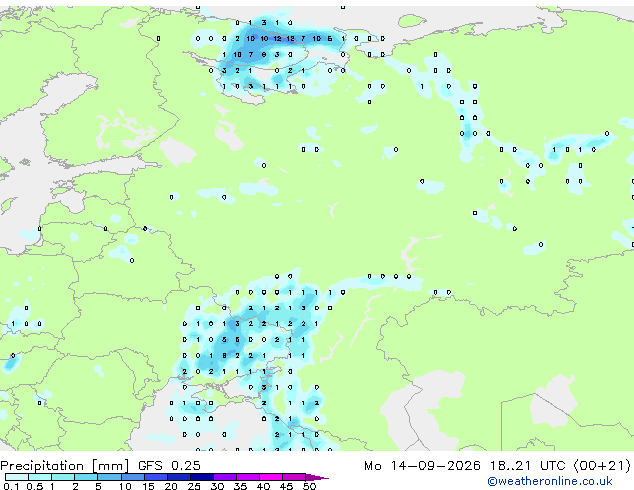Screen dimensions: 634x490
Task: Click the lightest 0.1–0.5 legend swatch
Action: tap(17, 477)
